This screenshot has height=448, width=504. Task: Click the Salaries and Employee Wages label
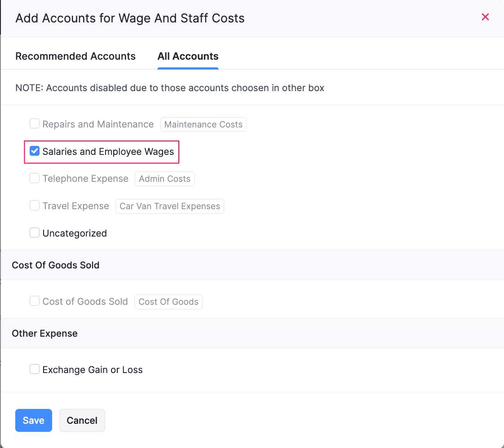coord(108,152)
